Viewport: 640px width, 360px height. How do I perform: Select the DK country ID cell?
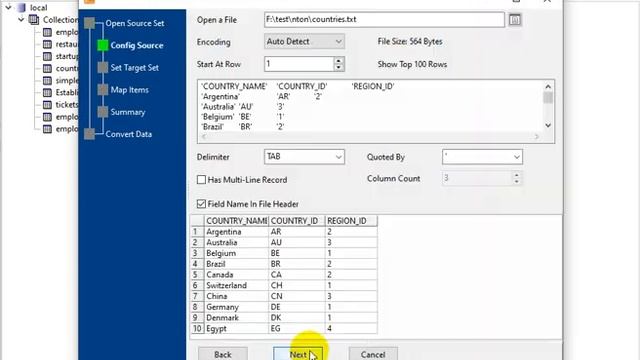pyautogui.click(x=296, y=318)
